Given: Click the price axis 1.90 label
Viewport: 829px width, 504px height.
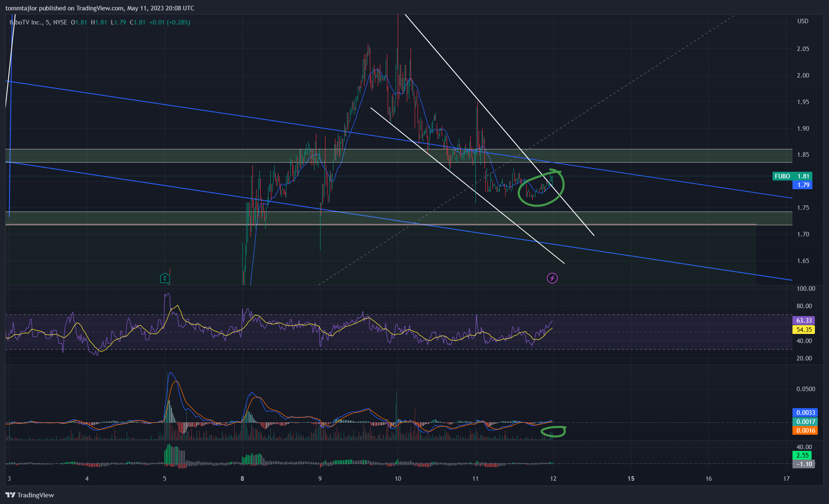Looking at the screenshot, I should coord(803,129).
